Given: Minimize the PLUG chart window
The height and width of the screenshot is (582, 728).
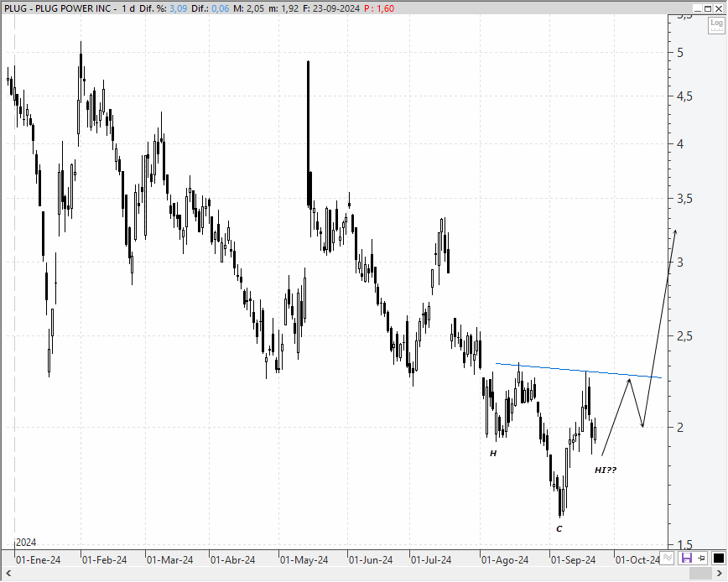Looking at the screenshot, I should (x=697, y=8).
